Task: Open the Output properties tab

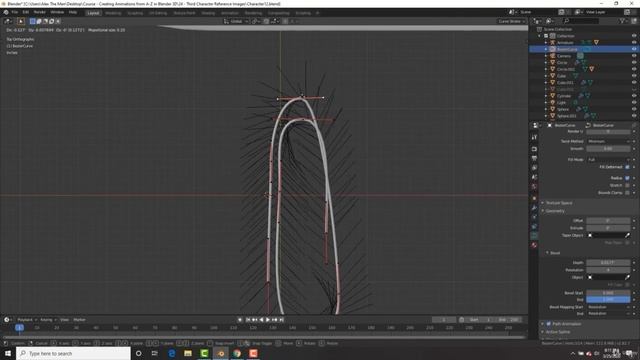Action: point(534,158)
